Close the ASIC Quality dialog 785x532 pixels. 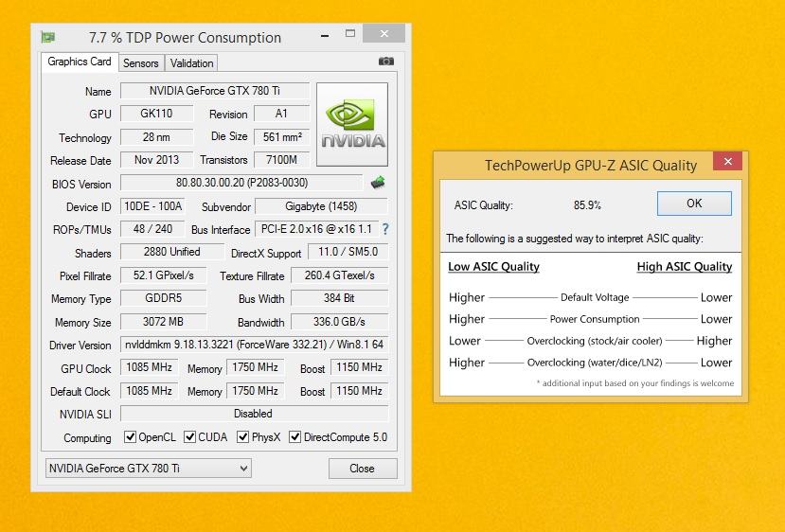click(x=728, y=161)
